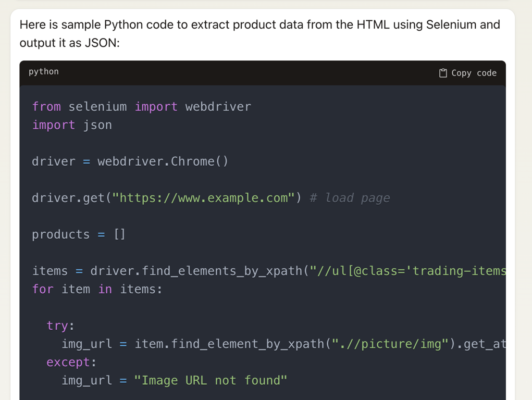This screenshot has height=400, width=532.
Task: Click the "products = []" line
Action: (x=79, y=234)
